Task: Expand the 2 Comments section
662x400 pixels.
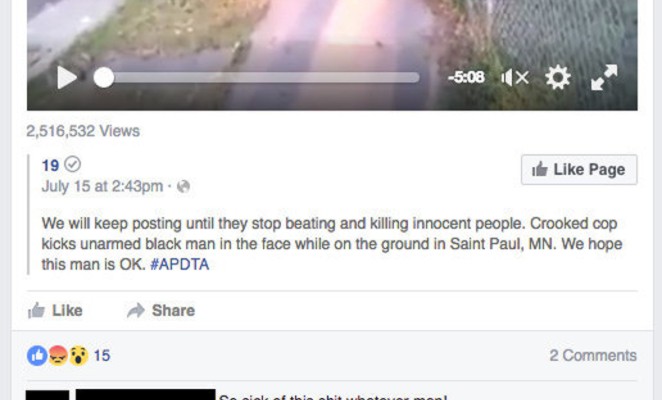Action: coord(593,356)
